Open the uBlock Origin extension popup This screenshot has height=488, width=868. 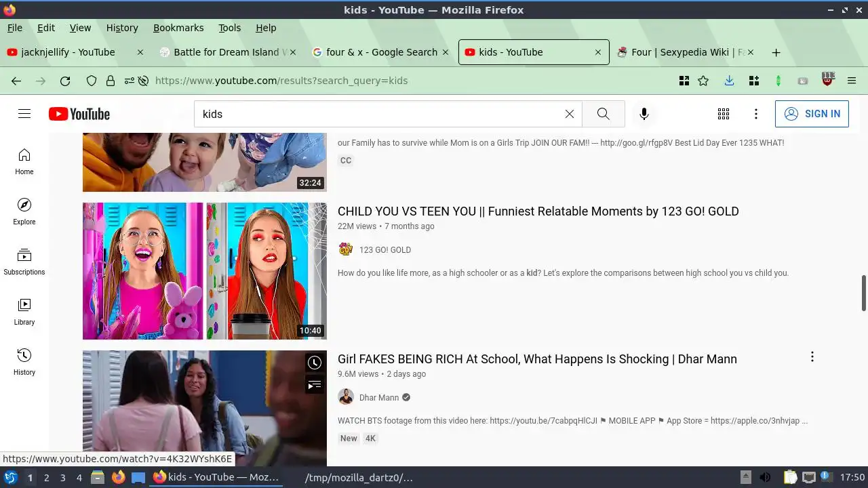(827, 79)
